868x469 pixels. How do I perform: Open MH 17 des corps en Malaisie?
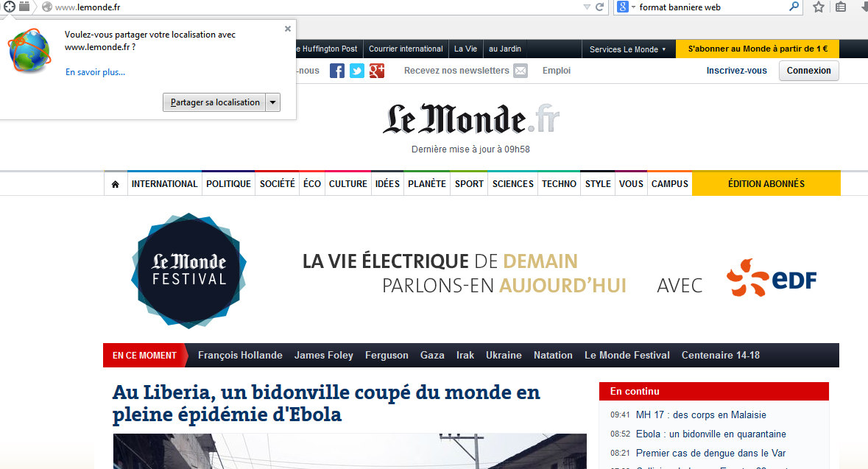(x=701, y=415)
